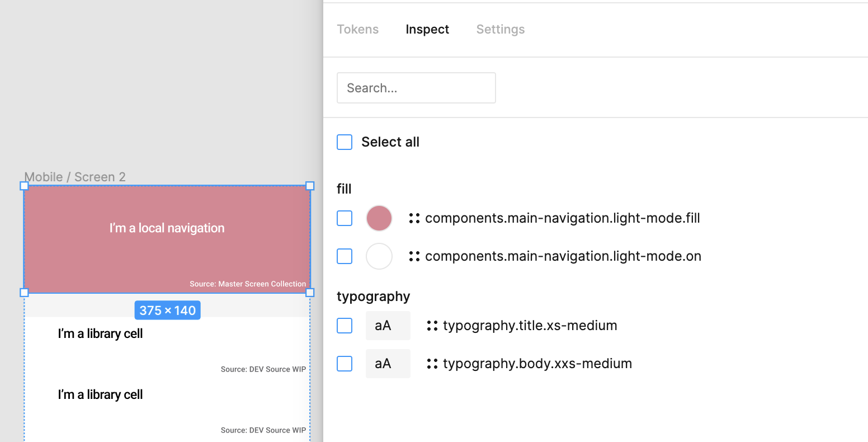This screenshot has height=442, width=868.
Task: Click the white swatch for light-mode.on token
Action: pyautogui.click(x=379, y=256)
